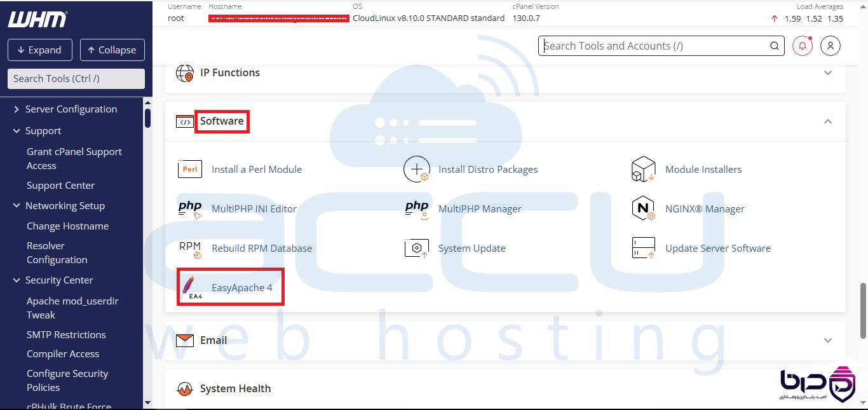Expand the Email section chevron
This screenshot has width=868, height=410.
[828, 340]
